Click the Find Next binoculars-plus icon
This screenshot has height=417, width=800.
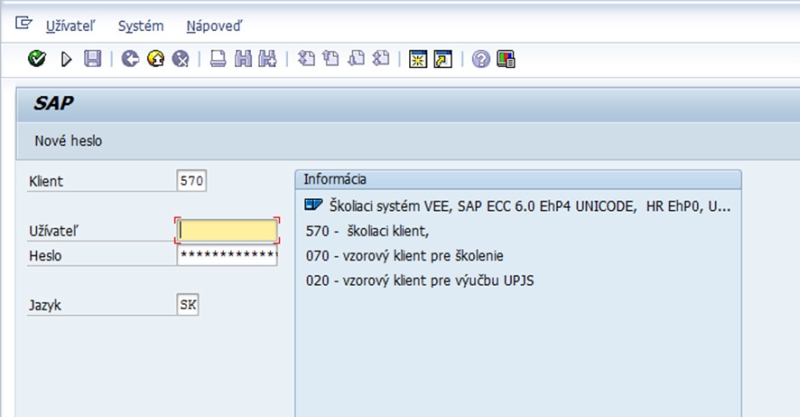[267, 59]
